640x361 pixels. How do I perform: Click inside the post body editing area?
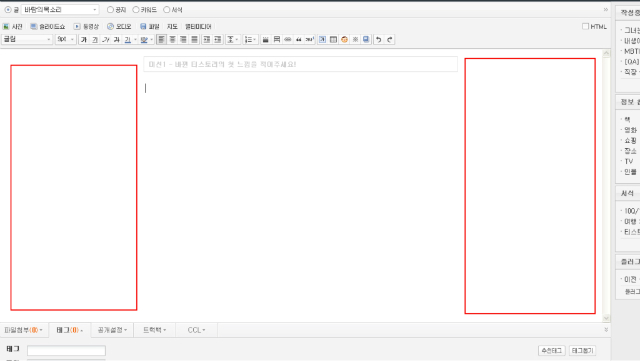tap(300, 196)
